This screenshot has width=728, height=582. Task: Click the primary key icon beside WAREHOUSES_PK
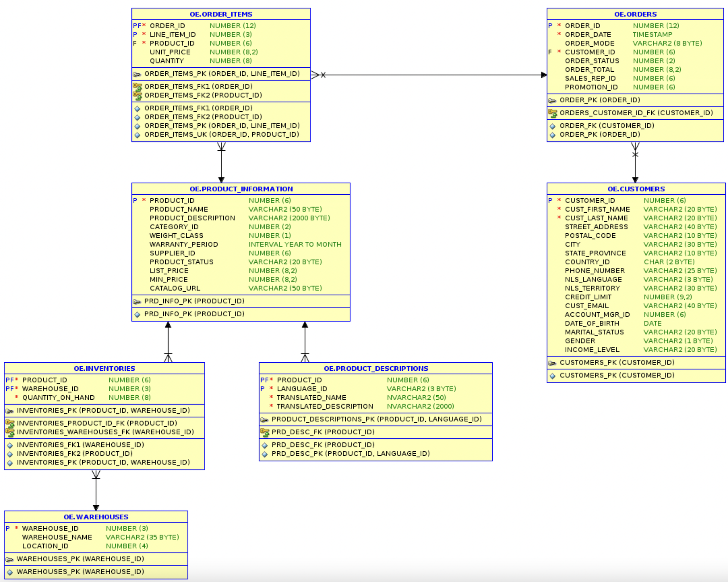tap(10, 559)
